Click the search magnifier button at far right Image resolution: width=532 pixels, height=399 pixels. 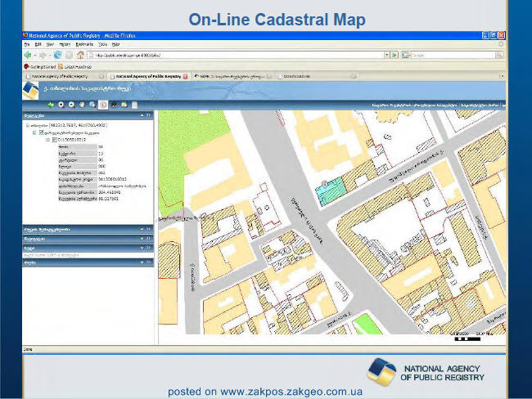[499, 55]
